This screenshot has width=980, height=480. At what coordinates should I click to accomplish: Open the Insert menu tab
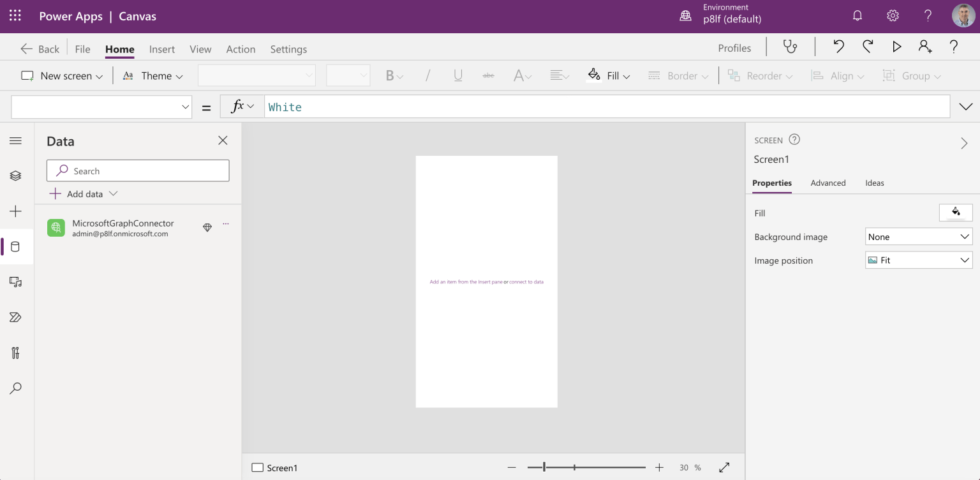[162, 49]
